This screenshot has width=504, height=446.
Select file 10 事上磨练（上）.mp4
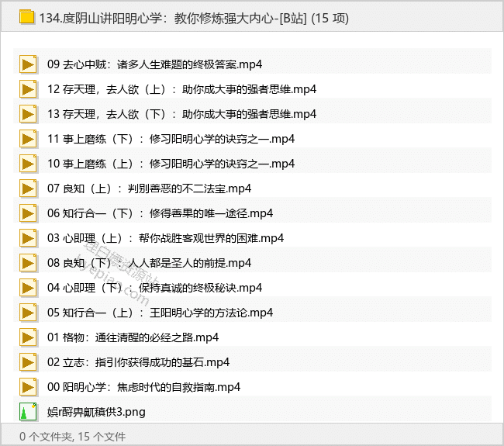171,164
